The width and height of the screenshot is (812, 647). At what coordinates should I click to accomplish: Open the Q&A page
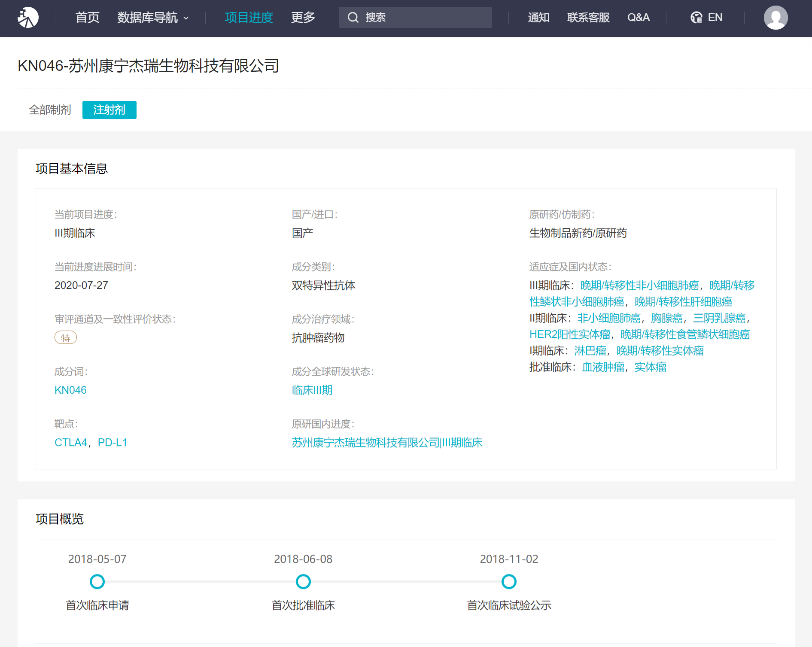(x=638, y=18)
